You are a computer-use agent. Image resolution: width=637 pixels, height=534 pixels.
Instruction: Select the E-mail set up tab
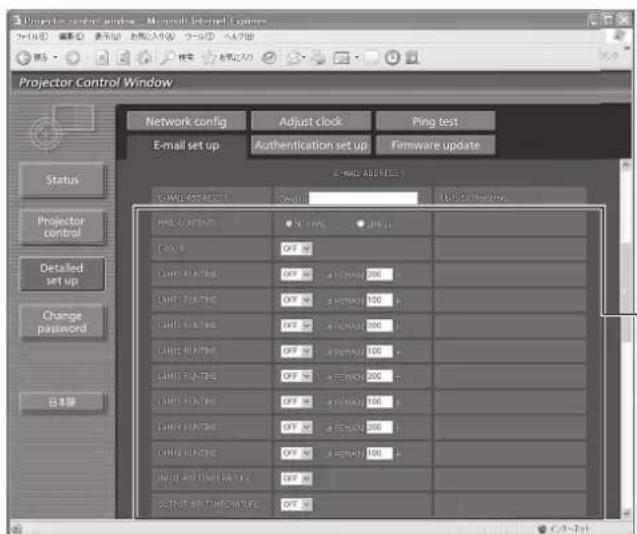(186, 145)
